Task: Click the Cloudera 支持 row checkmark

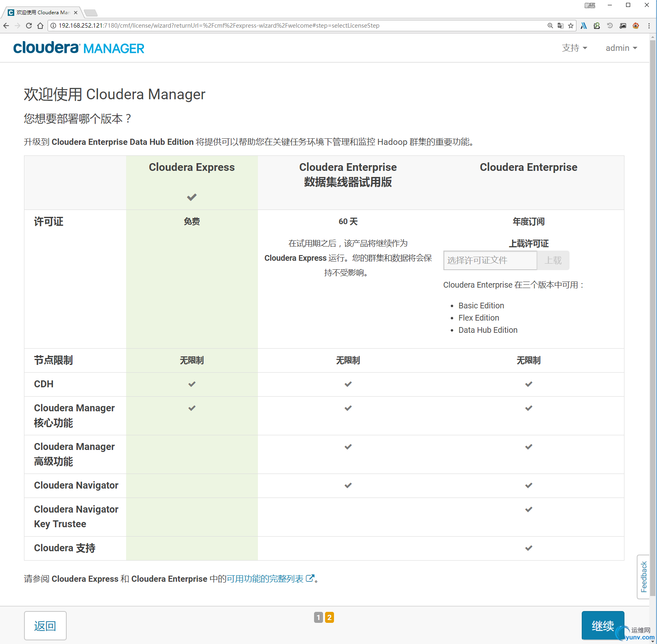Action: pos(528,548)
